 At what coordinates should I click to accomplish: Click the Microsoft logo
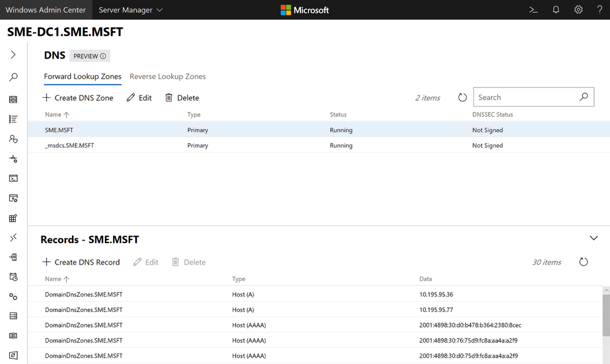click(x=305, y=10)
